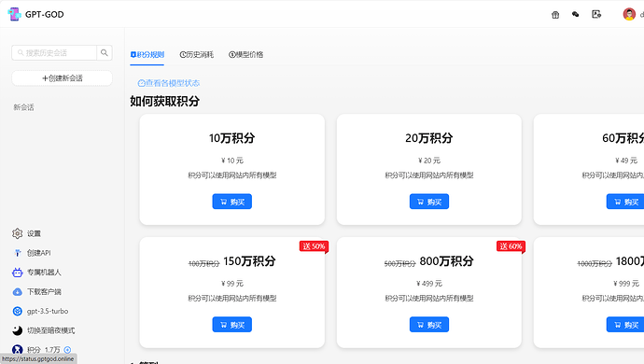The image size is (644, 364).
Task: Click 购买 on the 800万积分 card
Action: [x=429, y=325]
